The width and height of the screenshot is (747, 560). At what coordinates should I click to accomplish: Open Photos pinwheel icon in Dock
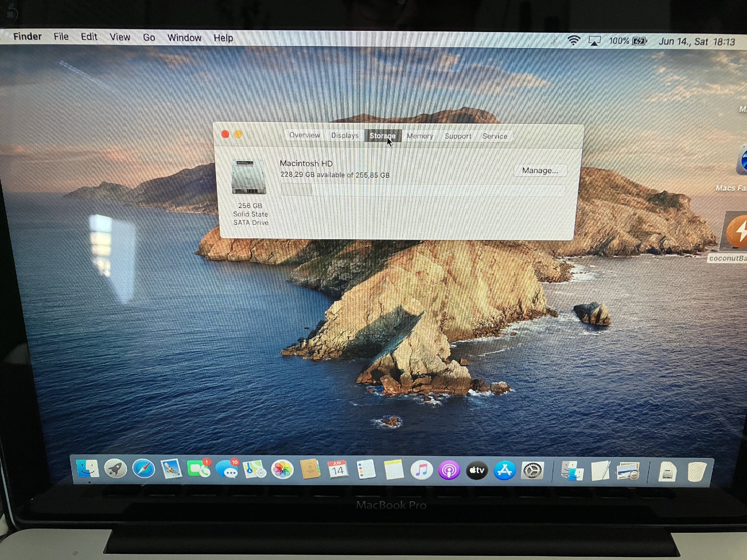pyautogui.click(x=282, y=470)
